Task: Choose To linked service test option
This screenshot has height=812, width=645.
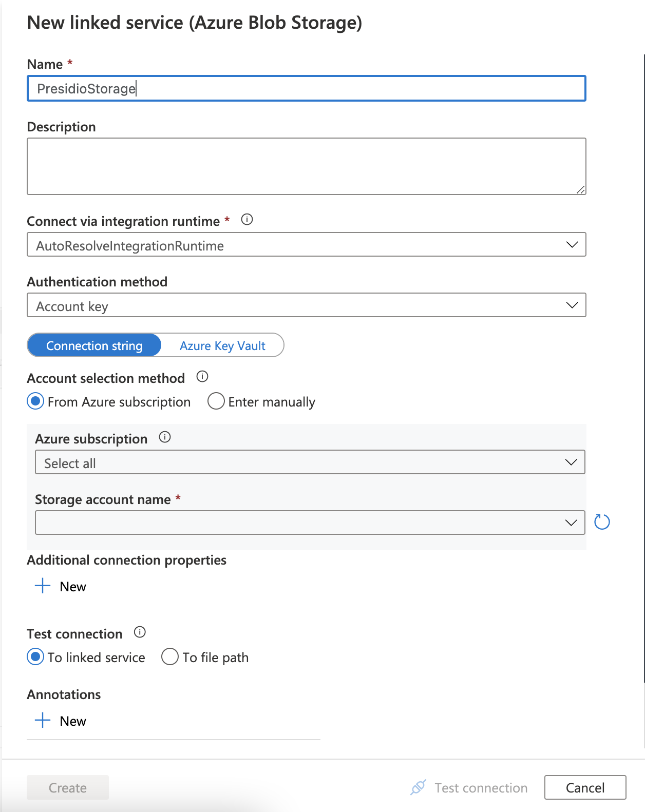Action: coord(35,657)
